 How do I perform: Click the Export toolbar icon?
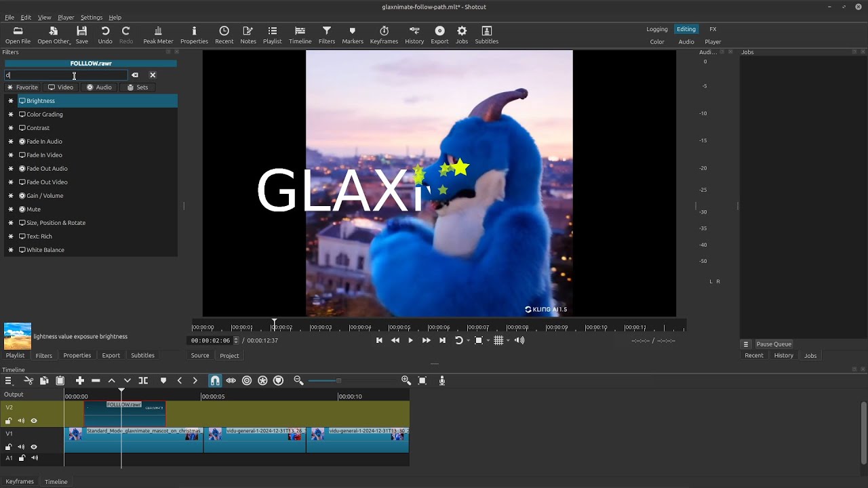(x=439, y=35)
